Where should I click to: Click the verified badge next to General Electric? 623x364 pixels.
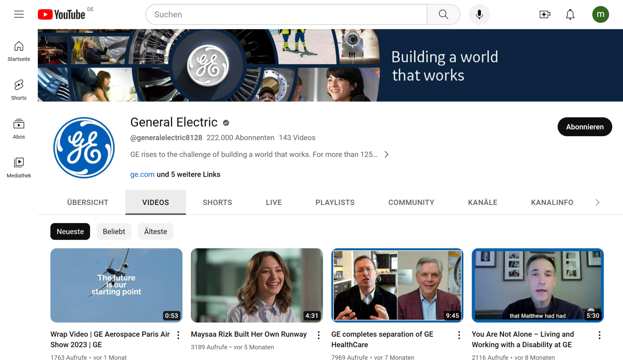[226, 123]
